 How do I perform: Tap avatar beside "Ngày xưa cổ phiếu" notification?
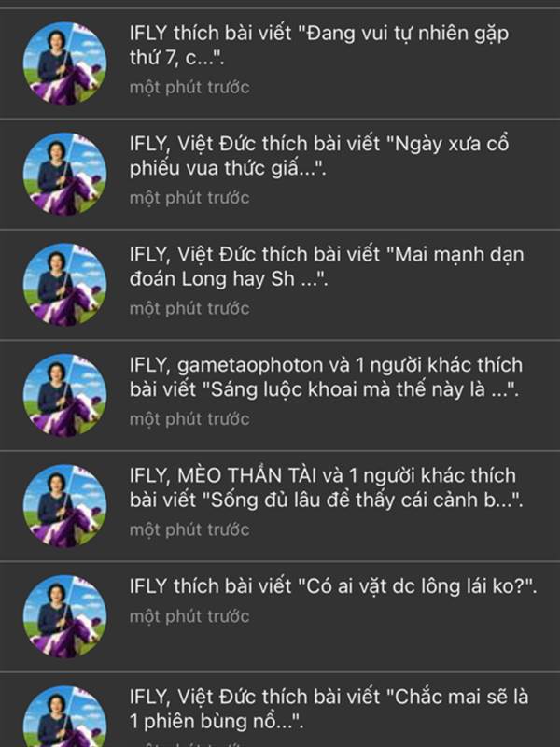click(x=64, y=174)
